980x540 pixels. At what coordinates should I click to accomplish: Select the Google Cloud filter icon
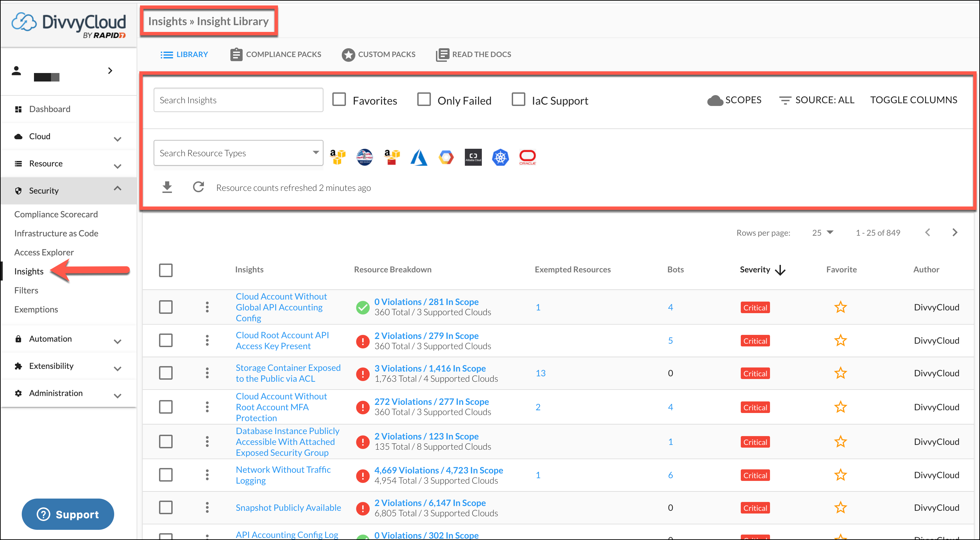pyautogui.click(x=446, y=157)
